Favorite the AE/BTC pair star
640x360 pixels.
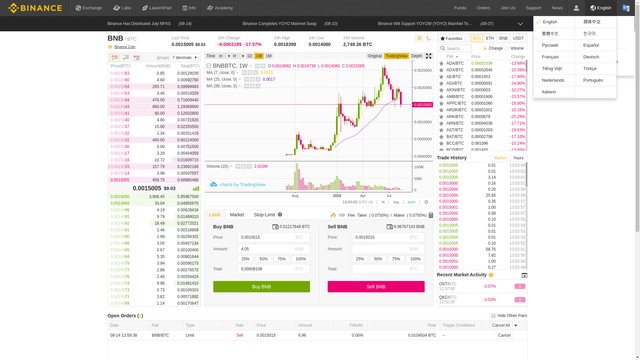(441, 76)
